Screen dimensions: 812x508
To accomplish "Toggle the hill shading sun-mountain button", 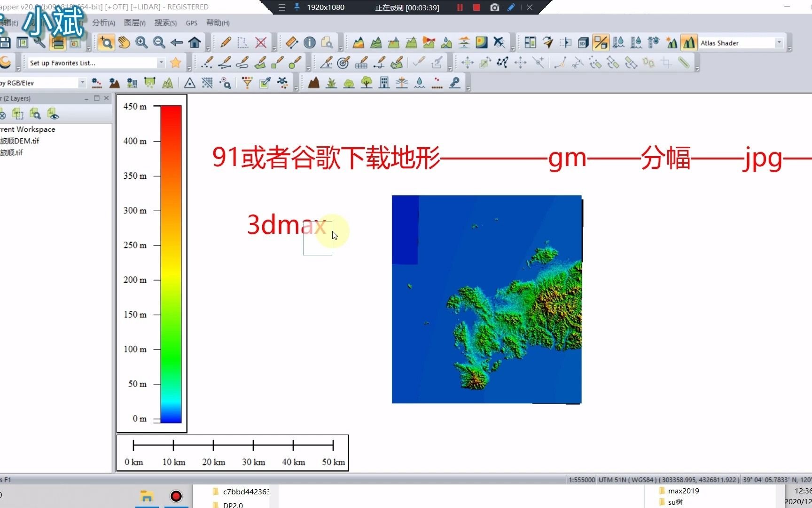I will tap(671, 43).
